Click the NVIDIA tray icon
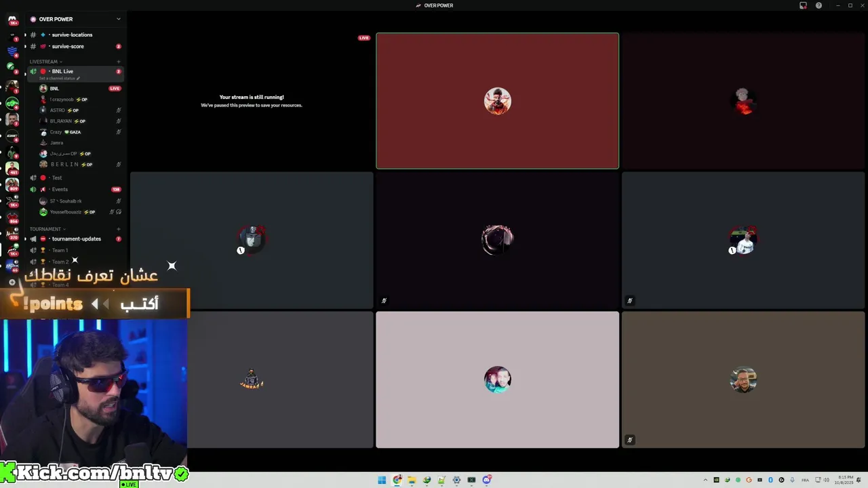868x488 pixels. [716, 480]
